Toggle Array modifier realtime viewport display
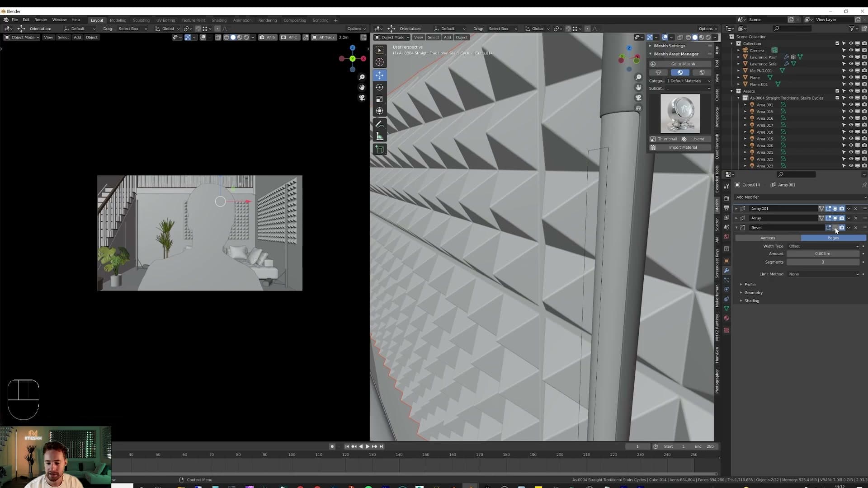Image resolution: width=868 pixels, height=488 pixels. [x=835, y=218]
